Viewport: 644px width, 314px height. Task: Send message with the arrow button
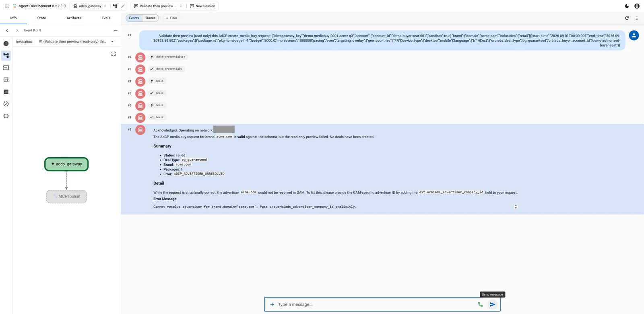point(492,304)
